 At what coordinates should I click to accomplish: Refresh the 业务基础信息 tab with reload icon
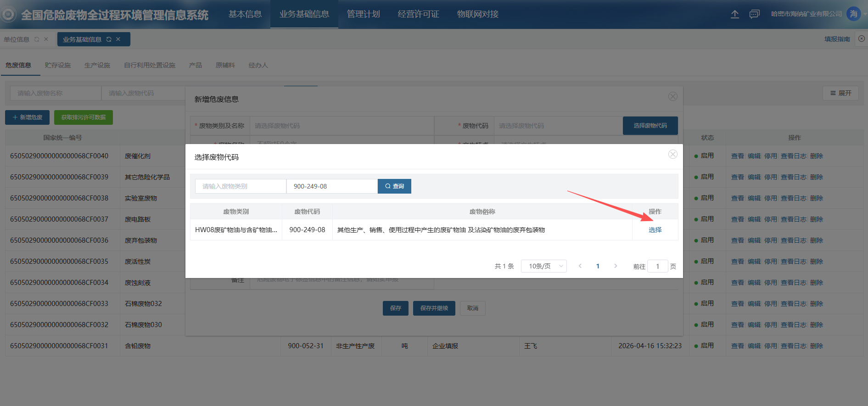(109, 39)
